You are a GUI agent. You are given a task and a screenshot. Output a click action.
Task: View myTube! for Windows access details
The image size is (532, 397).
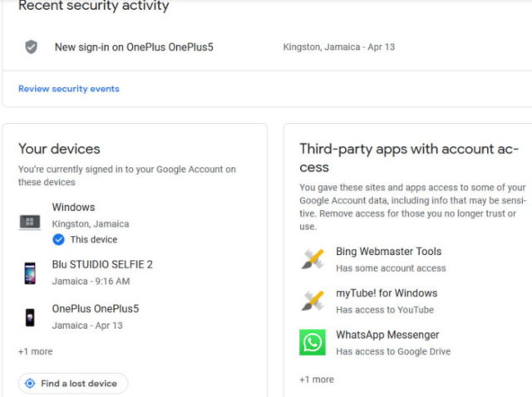coord(386,293)
